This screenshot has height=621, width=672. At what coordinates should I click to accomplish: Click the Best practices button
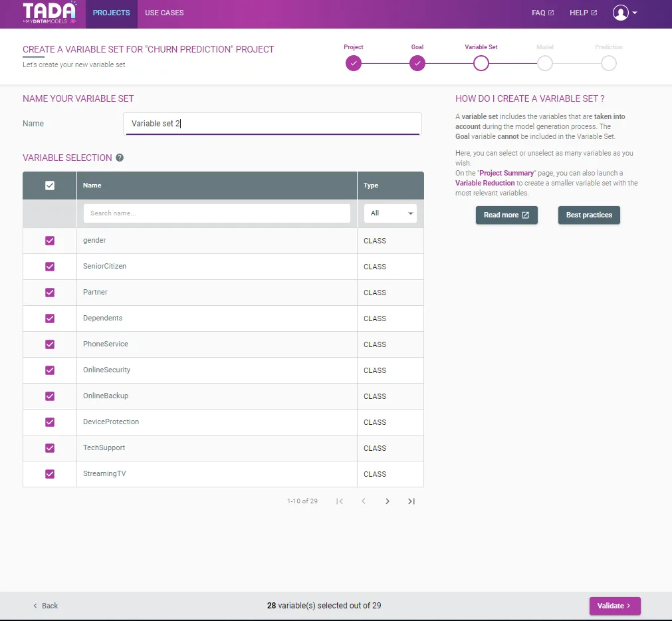589,215
